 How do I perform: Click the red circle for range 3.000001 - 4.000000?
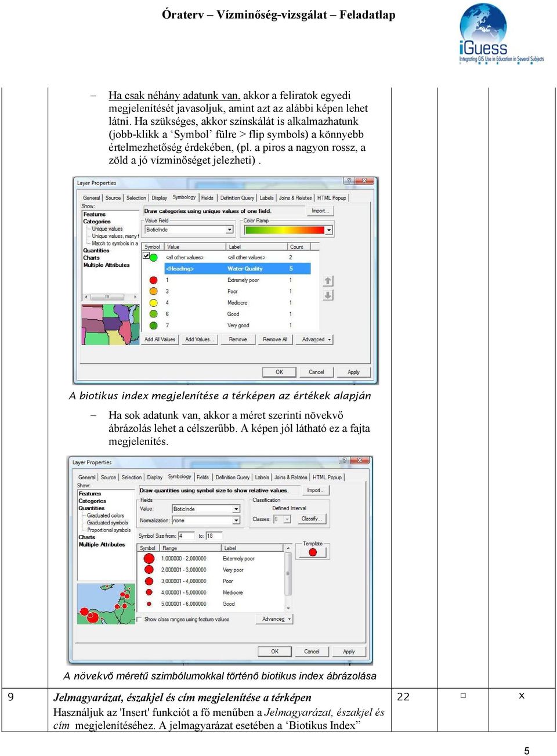tap(149, 581)
